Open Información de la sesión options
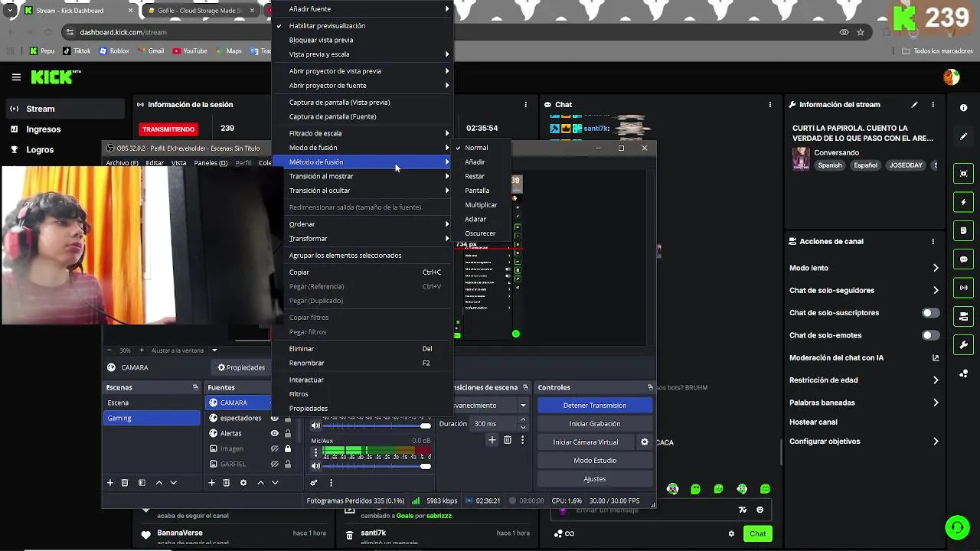This screenshot has height=551, width=980. pyautogui.click(x=525, y=105)
